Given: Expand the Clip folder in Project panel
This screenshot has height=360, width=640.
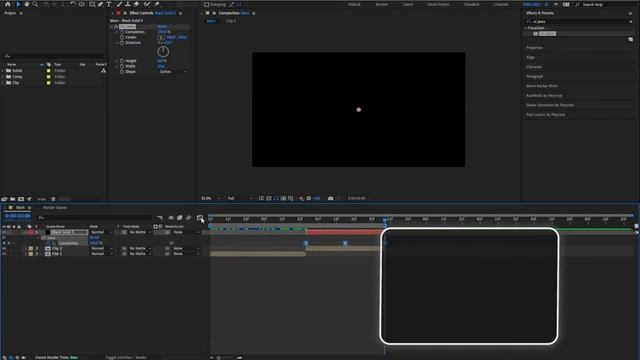Looking at the screenshot, I should click(3, 83).
